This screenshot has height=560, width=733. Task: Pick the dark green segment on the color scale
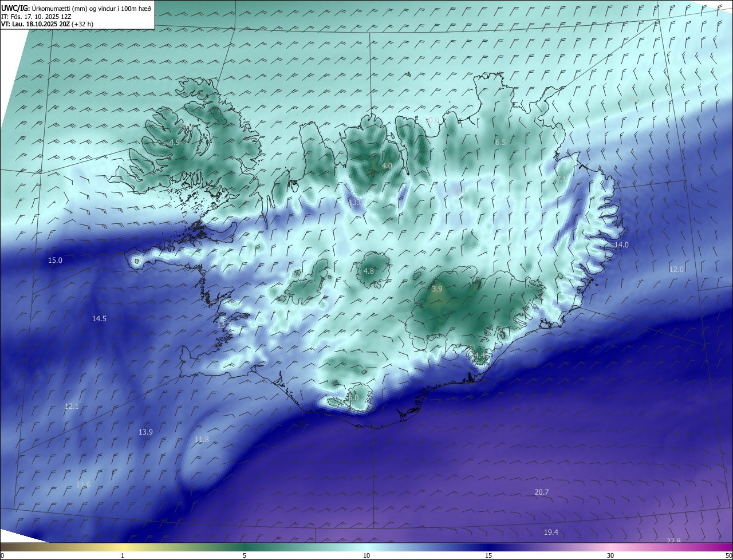245,547
